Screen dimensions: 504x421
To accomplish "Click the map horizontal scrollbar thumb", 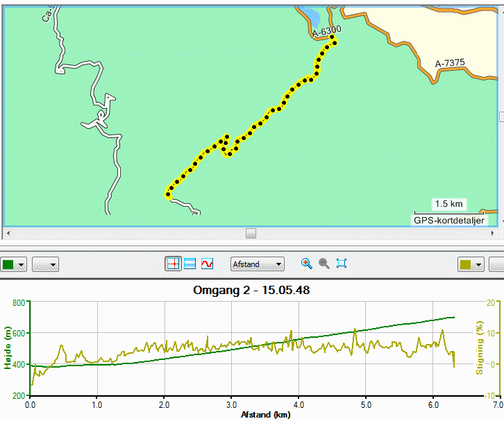I will (251, 234).
